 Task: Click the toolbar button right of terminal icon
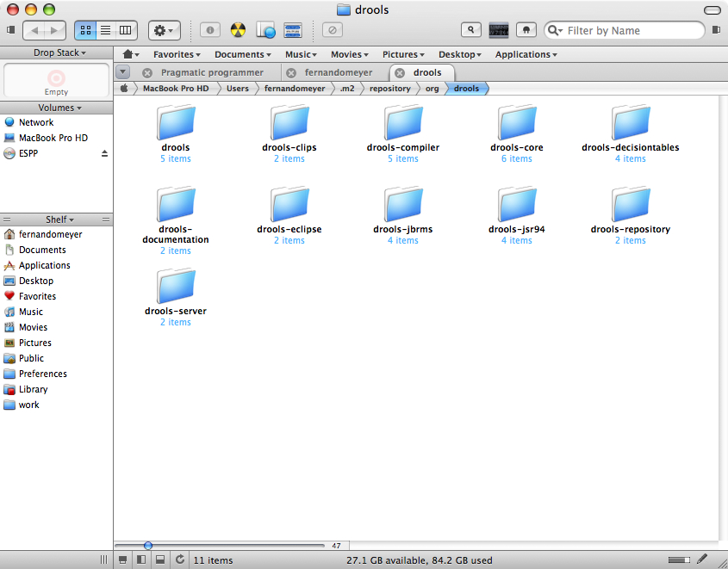click(x=526, y=29)
